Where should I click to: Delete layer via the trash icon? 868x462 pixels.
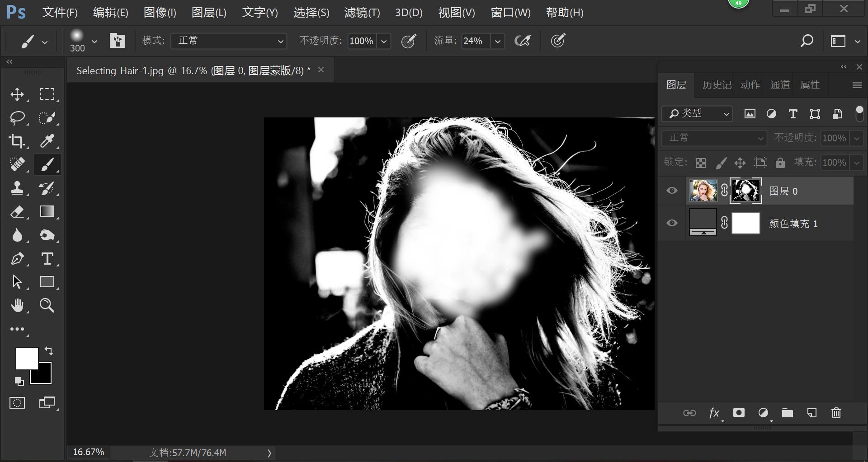(835, 413)
